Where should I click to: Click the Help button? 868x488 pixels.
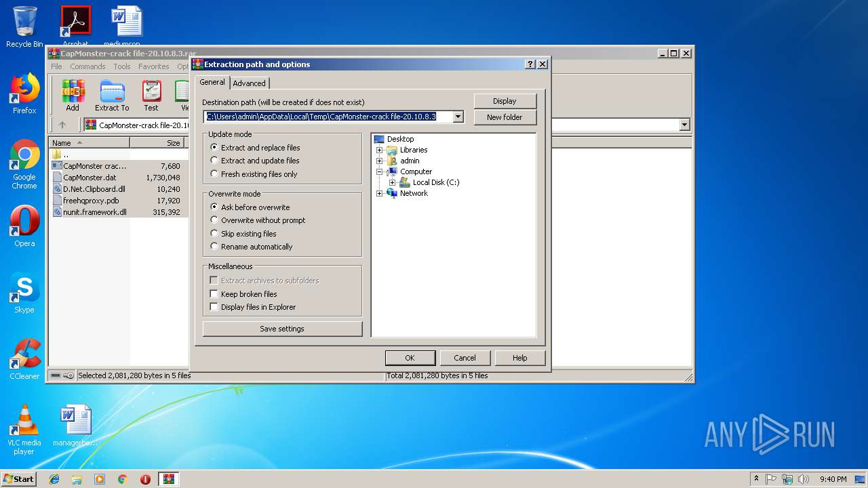click(x=520, y=358)
